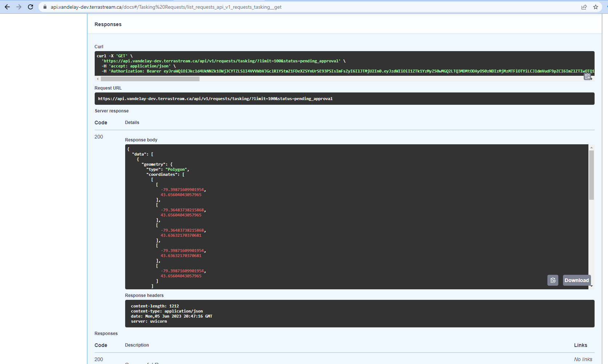This screenshot has width=608, height=364.
Task: Click the "data" key in response body
Action: 139,154
